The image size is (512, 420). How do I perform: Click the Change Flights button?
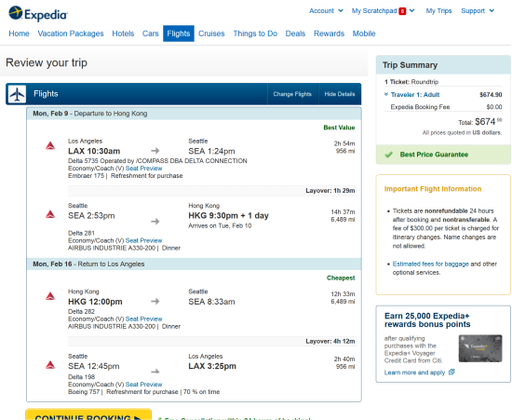click(292, 94)
